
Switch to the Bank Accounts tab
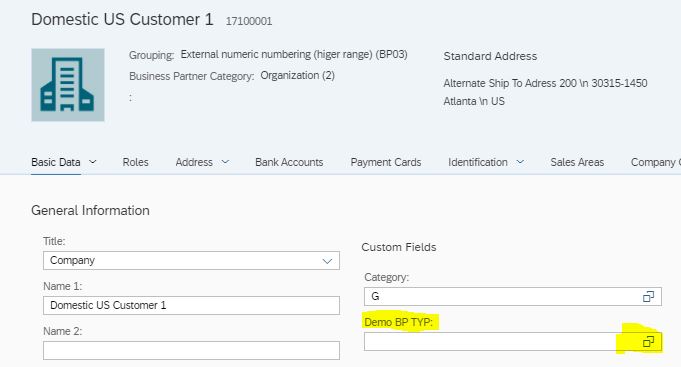[x=289, y=162]
